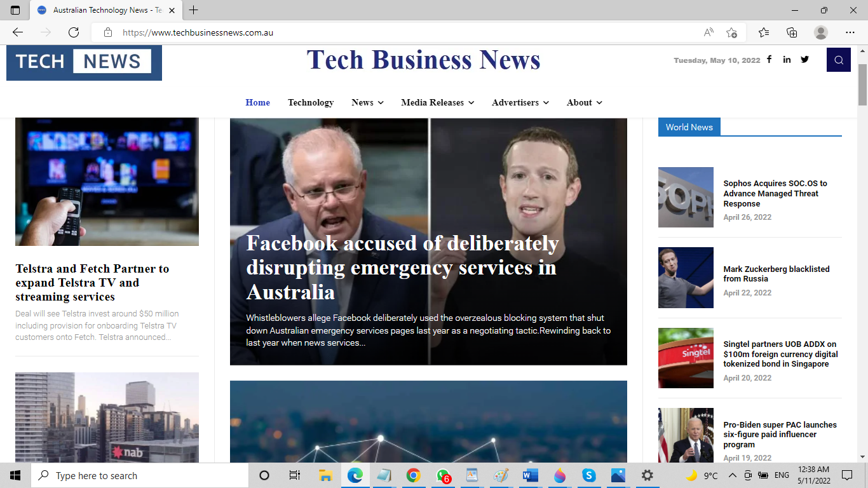Click the TV remote article thumbnail
Image resolution: width=868 pixels, height=488 pixels.
tap(107, 182)
